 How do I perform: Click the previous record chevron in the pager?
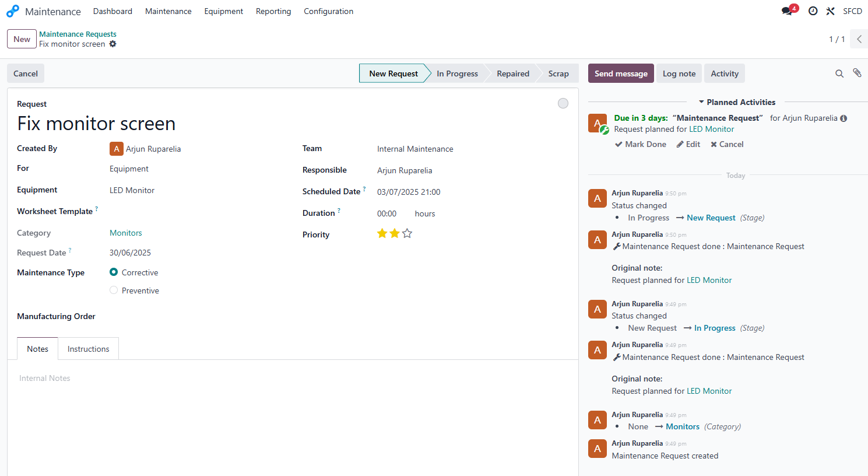(859, 39)
